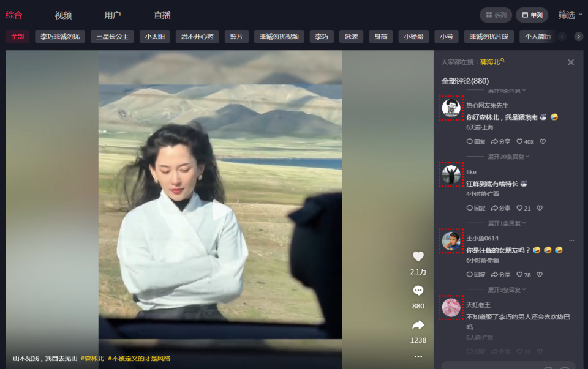Choose the 治不开心药 chip

click(x=197, y=36)
